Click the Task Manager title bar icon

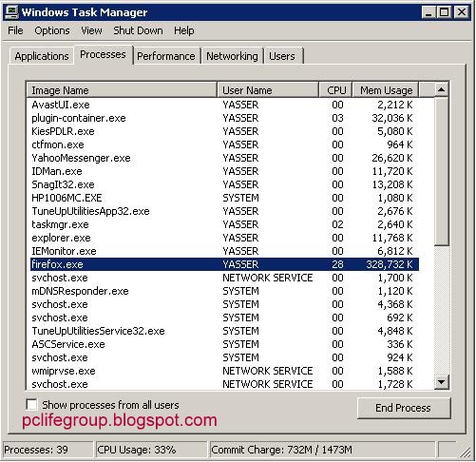click(x=12, y=12)
